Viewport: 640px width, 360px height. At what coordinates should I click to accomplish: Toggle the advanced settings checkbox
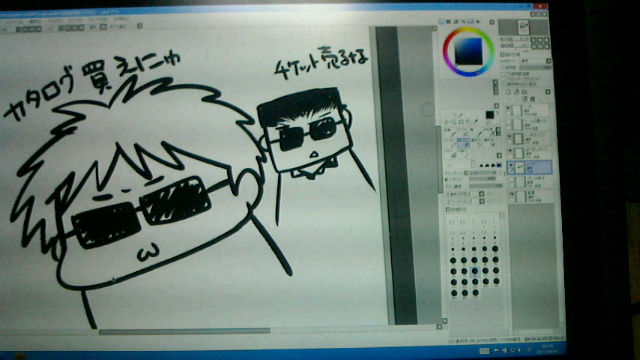[x=448, y=209]
